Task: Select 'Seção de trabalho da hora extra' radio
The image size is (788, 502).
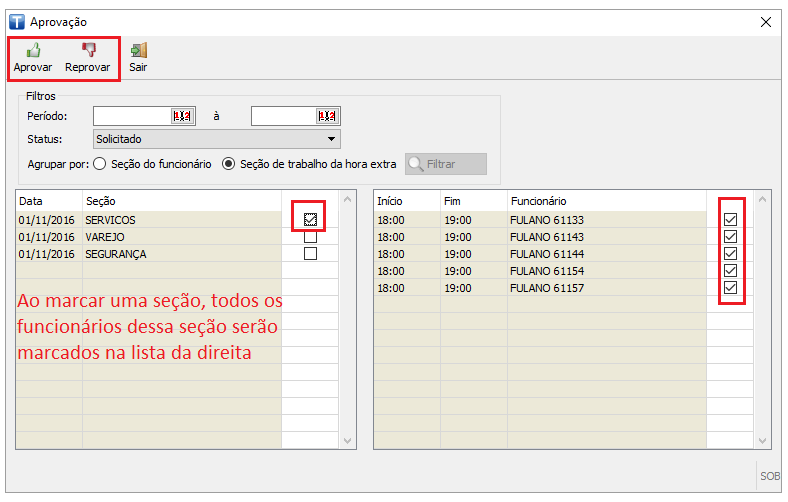Action: (229, 164)
